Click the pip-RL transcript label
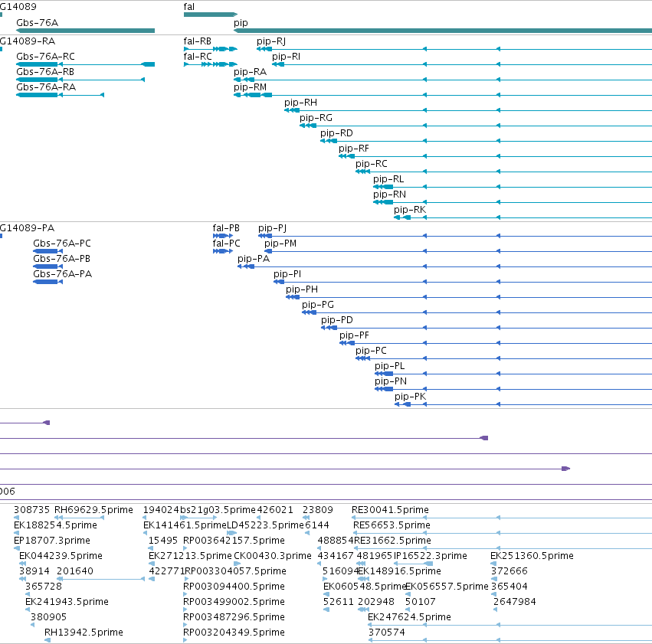The image size is (652, 644). click(388, 179)
